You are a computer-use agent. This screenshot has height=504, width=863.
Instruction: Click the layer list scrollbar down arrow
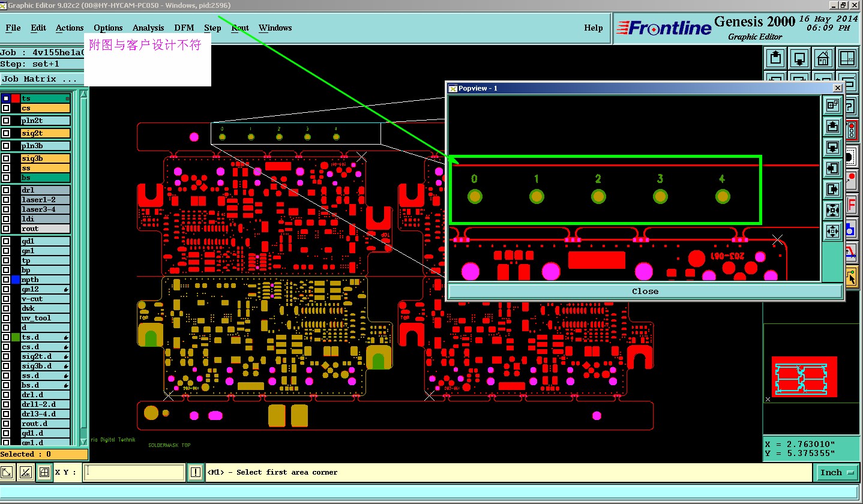[84, 441]
